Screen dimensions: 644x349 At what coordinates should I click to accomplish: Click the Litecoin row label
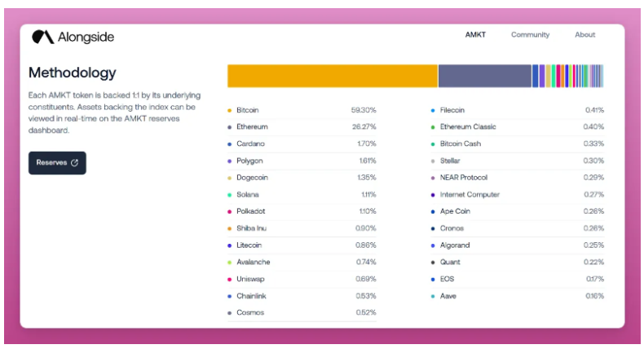click(x=249, y=245)
